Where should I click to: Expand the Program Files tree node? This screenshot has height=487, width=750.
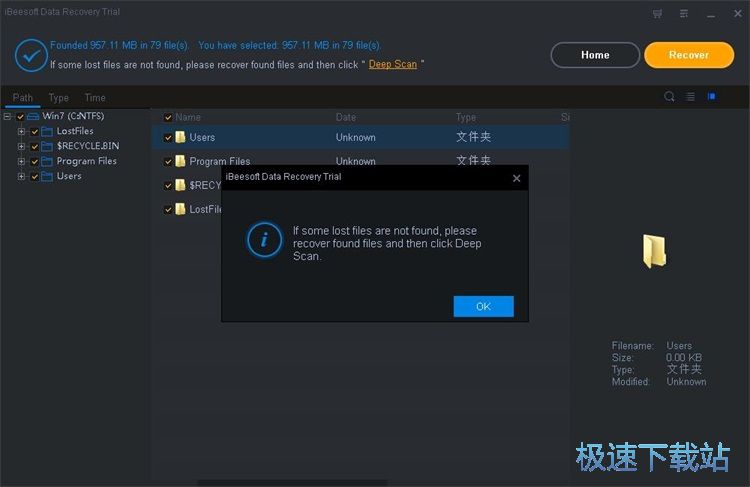click(x=21, y=162)
